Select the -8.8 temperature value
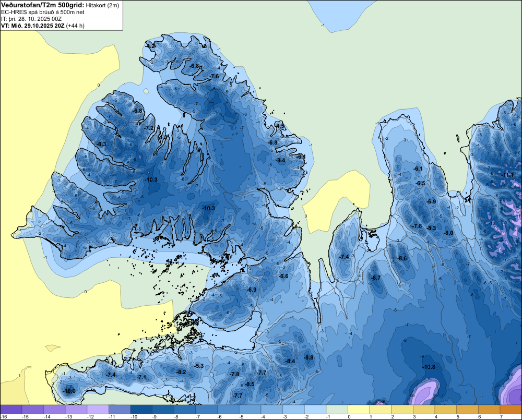The width and height of the screenshot is (522, 420). click(309, 357)
